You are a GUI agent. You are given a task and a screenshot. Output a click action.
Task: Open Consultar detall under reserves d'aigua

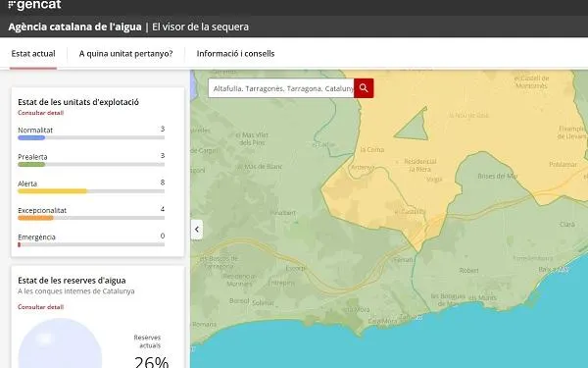tap(41, 307)
